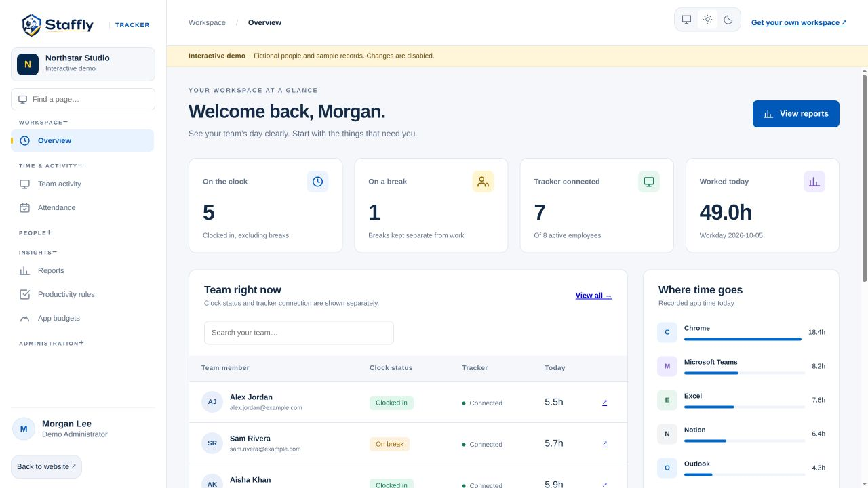Select the system theme monitor icon
This screenshot has height=488, width=868.
tap(686, 20)
